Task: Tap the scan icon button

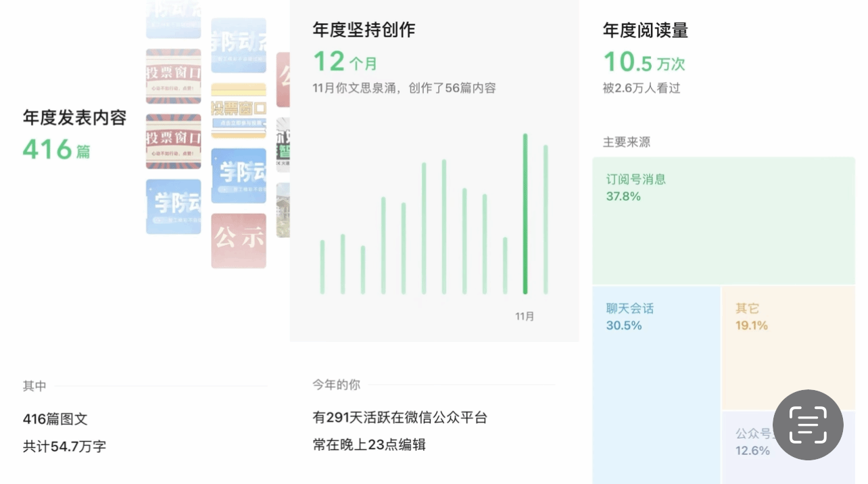Action: point(808,425)
